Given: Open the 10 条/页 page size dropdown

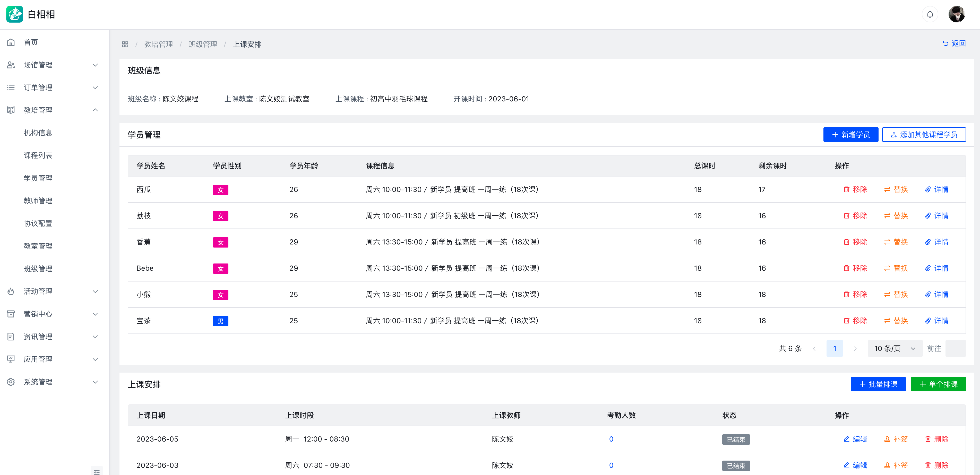Looking at the screenshot, I should click(895, 348).
